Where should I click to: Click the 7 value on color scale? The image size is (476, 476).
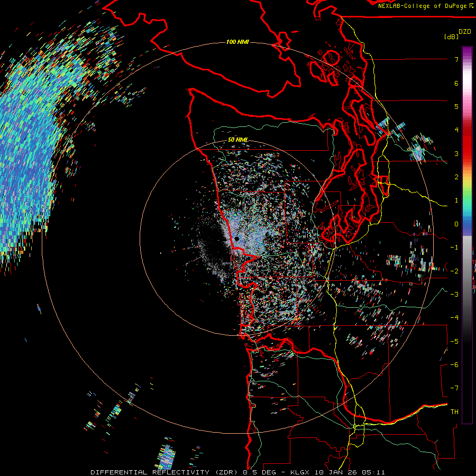[x=456, y=59]
